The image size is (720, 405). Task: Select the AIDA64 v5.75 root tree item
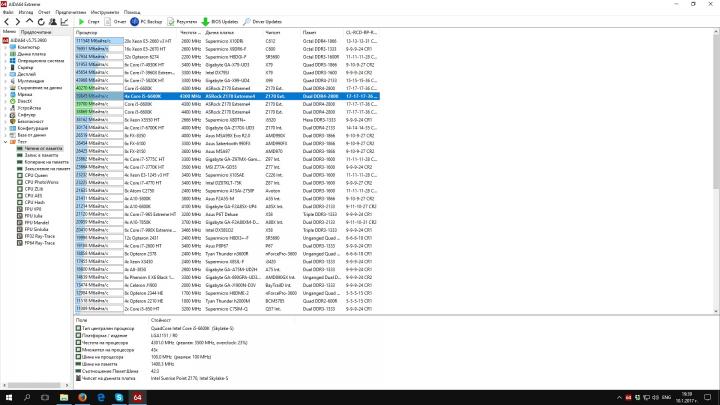point(28,40)
